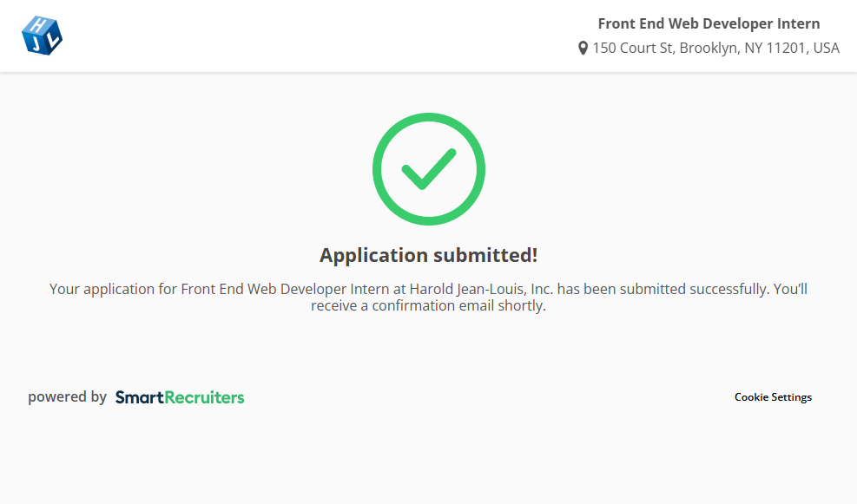Image resolution: width=857 pixels, height=504 pixels.
Task: Open Cookie Settings
Action: click(x=773, y=397)
